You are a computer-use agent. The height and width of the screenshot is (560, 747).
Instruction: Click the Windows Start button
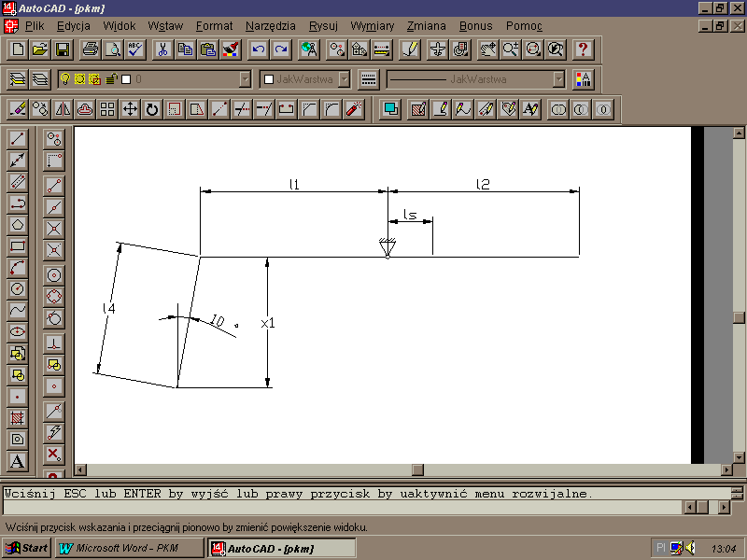[27, 548]
